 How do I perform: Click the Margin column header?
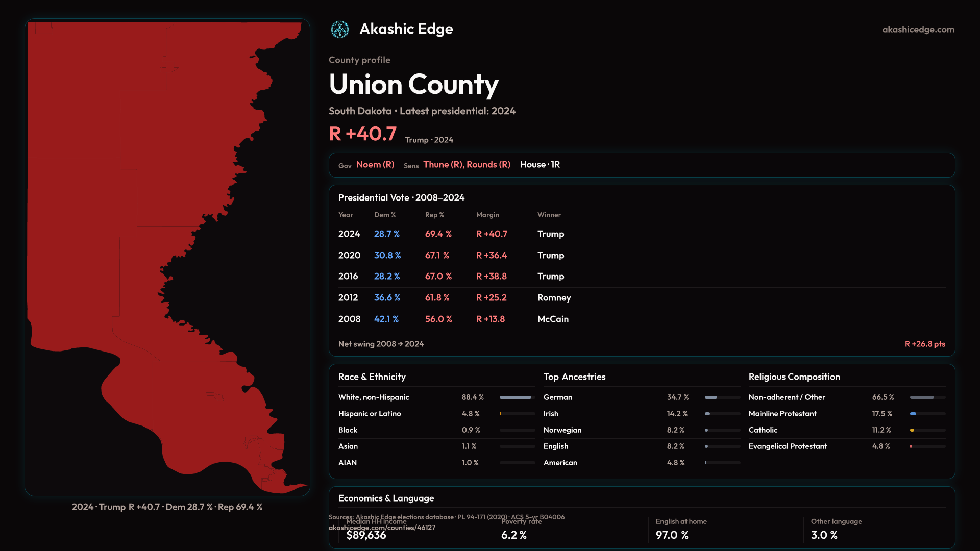coord(487,215)
